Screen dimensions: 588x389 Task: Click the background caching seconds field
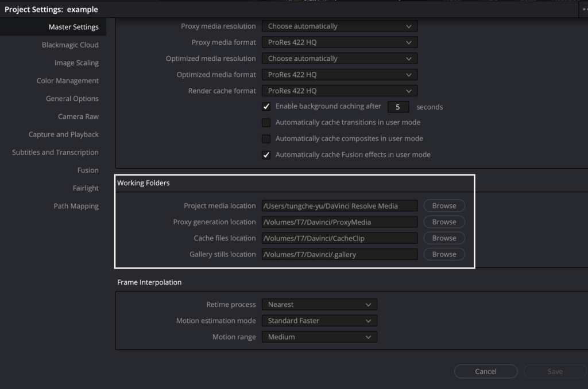pos(398,107)
